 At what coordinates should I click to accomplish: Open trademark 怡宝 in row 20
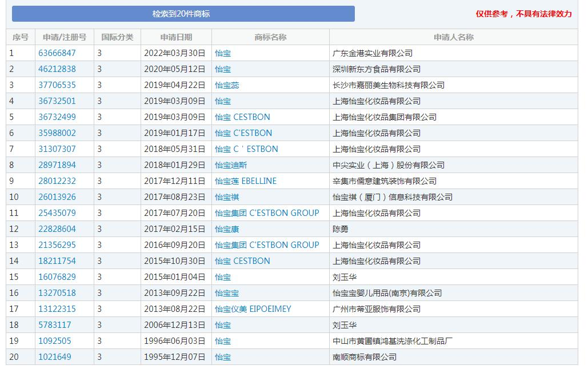point(223,357)
